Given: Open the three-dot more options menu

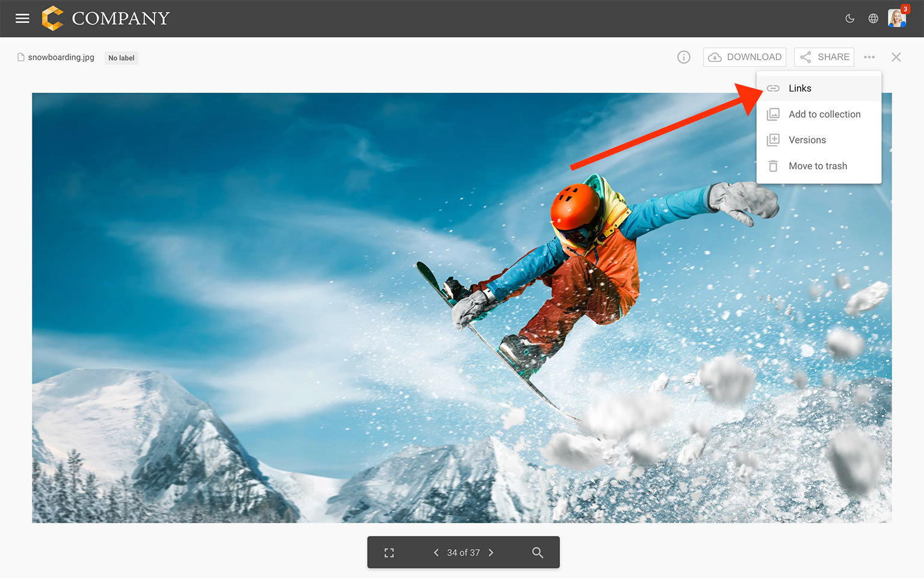Looking at the screenshot, I should click(869, 57).
